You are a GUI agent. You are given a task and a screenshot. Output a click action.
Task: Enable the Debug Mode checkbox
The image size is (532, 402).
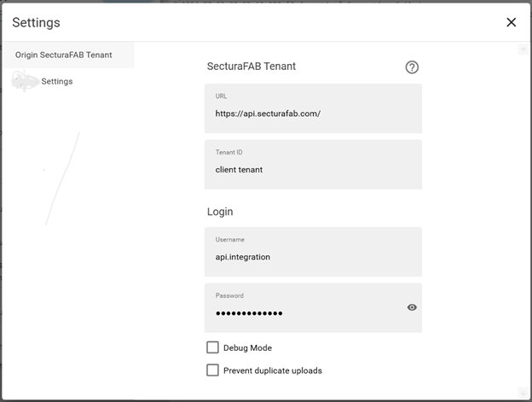[x=213, y=347]
